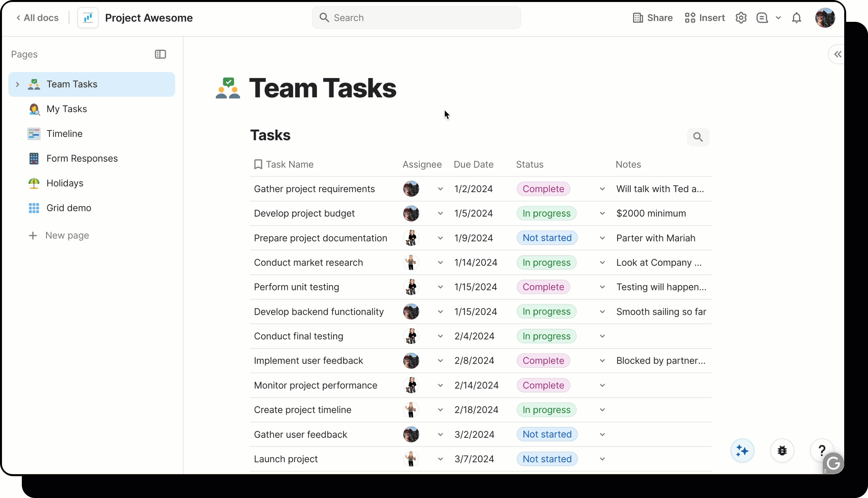Image resolution: width=868 pixels, height=498 pixels.
Task: Click the plus icon next to New page
Action: click(33, 236)
